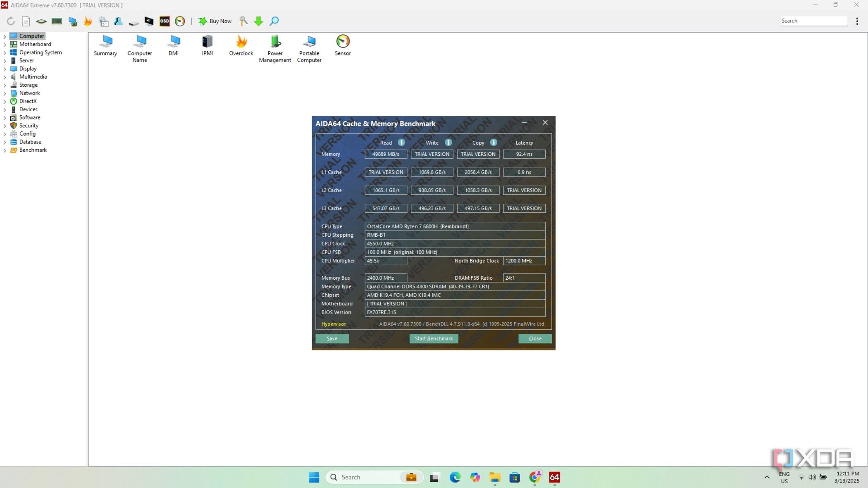
Task: Open the Overclock icon
Action: [x=241, y=46]
